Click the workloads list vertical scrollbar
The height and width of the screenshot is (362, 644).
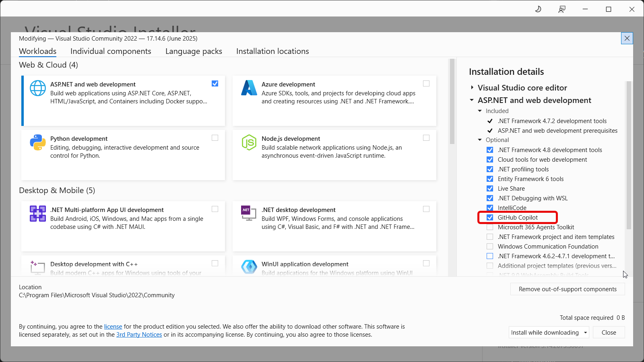(x=452, y=101)
